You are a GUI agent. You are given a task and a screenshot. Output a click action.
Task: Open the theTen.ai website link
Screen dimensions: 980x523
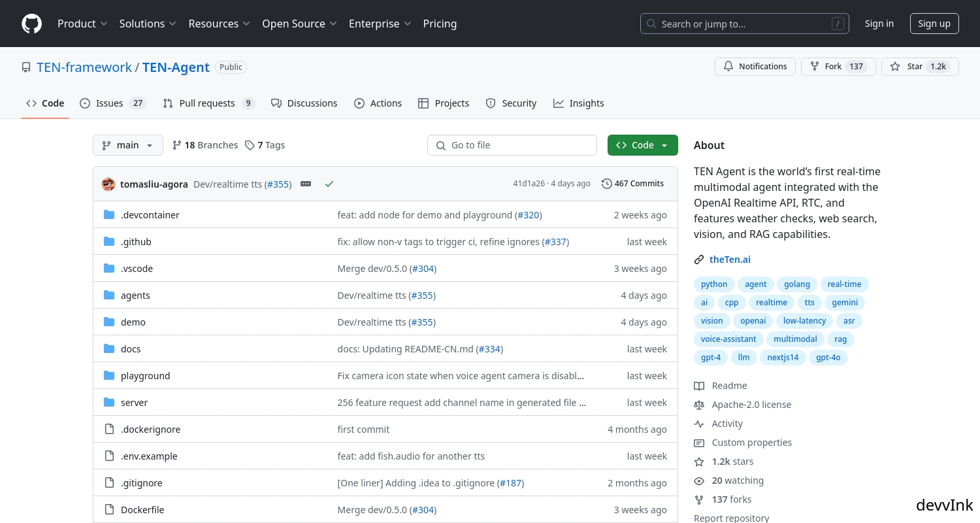[730, 260]
